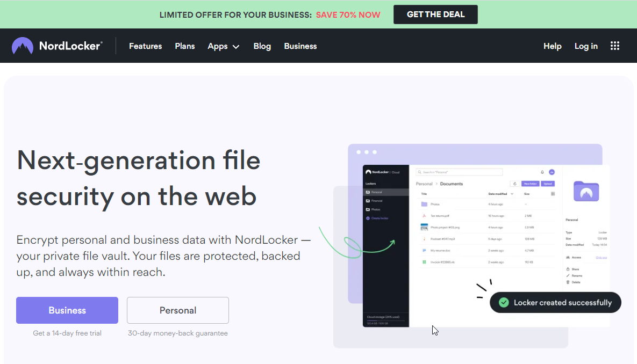Open the Nord products grid menu icon
The width and height of the screenshot is (637, 364).
pos(614,46)
